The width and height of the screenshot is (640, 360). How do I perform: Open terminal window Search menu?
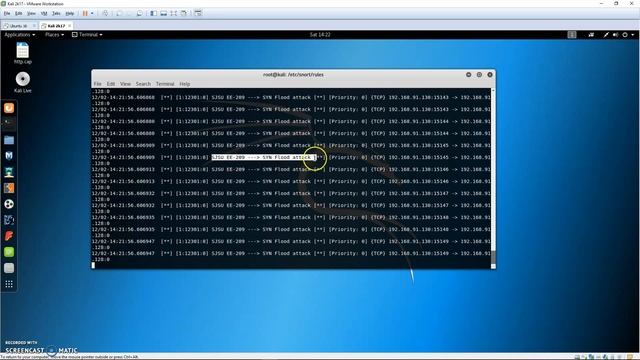pyautogui.click(x=143, y=84)
